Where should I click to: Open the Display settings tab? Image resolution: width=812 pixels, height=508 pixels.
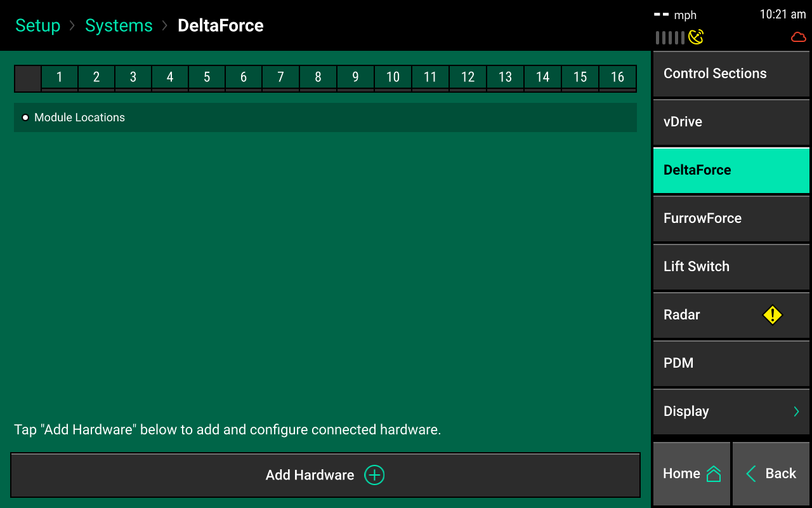pyautogui.click(x=731, y=411)
